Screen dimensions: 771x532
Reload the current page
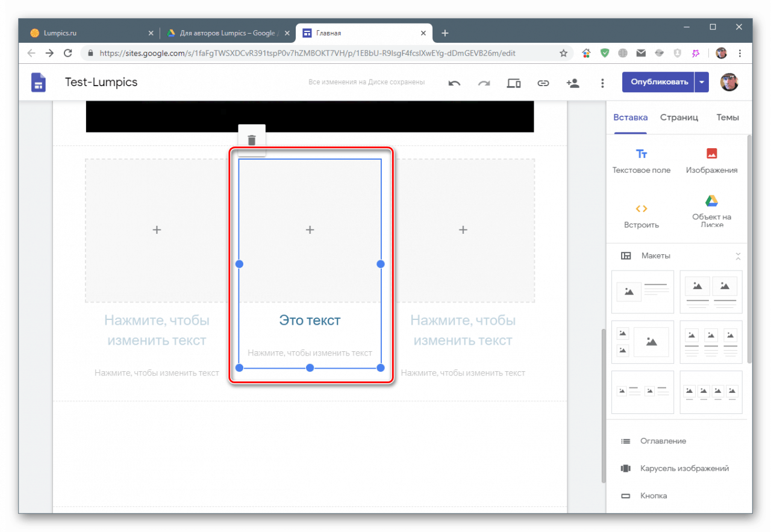pyautogui.click(x=68, y=53)
